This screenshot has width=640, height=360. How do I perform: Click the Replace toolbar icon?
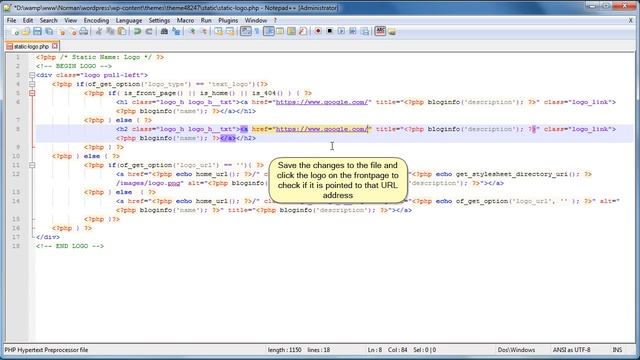pyautogui.click(x=176, y=31)
